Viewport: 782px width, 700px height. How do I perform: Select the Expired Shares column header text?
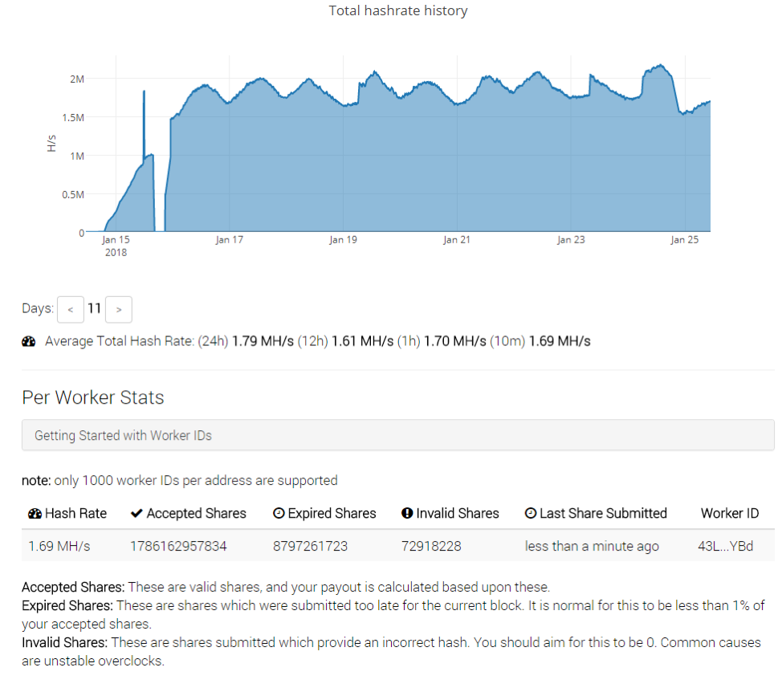(332, 514)
